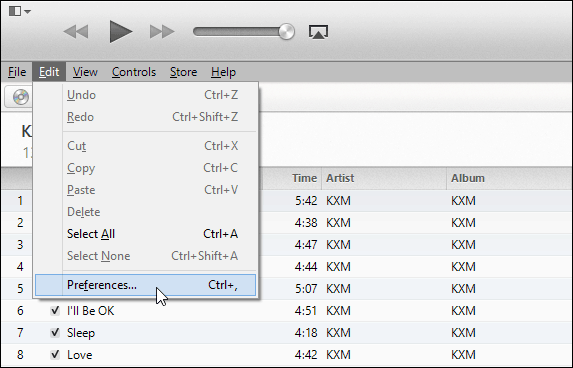Click the 4:47 time in row 3
This screenshot has height=368, width=573.
[306, 244]
